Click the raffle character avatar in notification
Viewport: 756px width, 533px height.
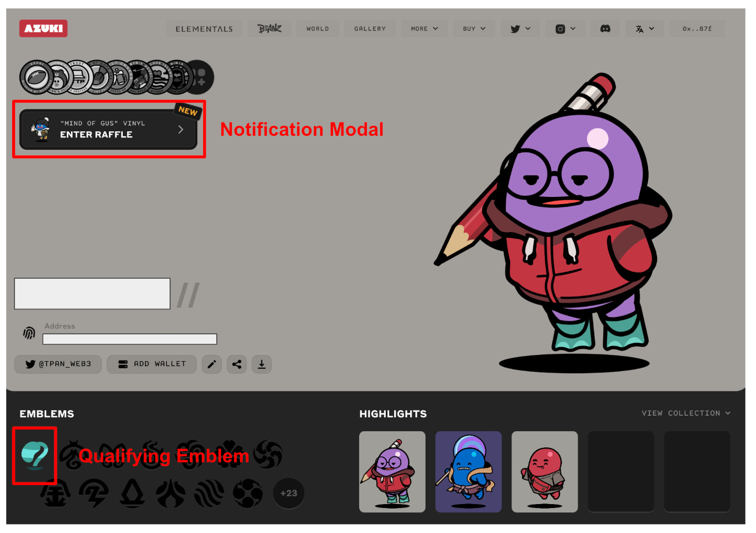point(40,129)
